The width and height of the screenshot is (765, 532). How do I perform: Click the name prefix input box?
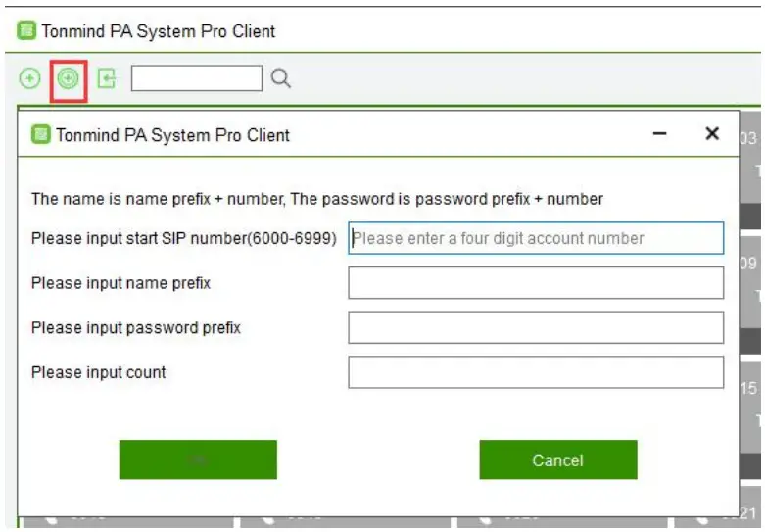coord(536,283)
